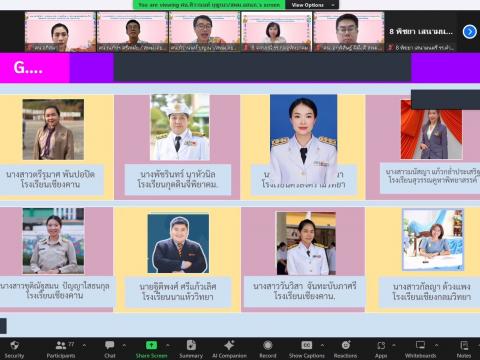Open the Notes panel

464,349
